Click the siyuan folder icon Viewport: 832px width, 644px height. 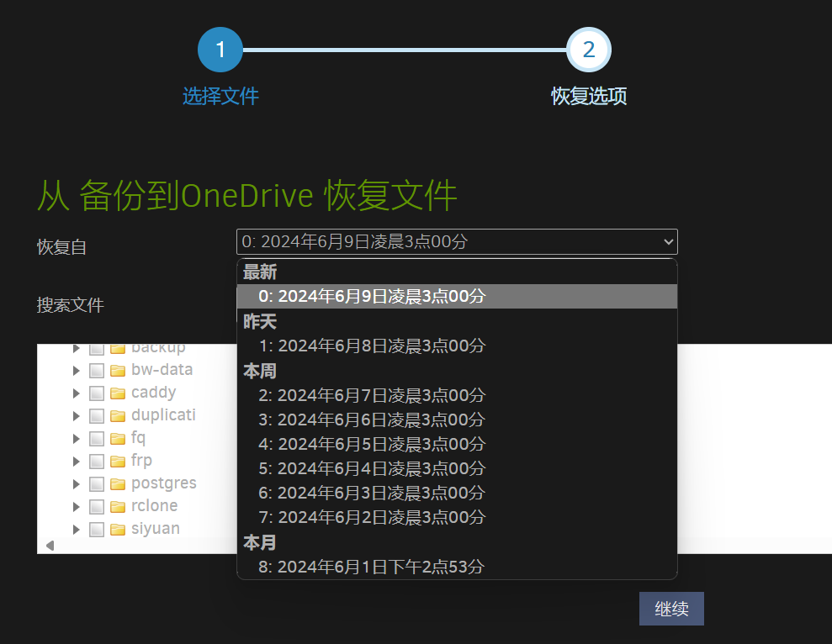[x=117, y=530]
